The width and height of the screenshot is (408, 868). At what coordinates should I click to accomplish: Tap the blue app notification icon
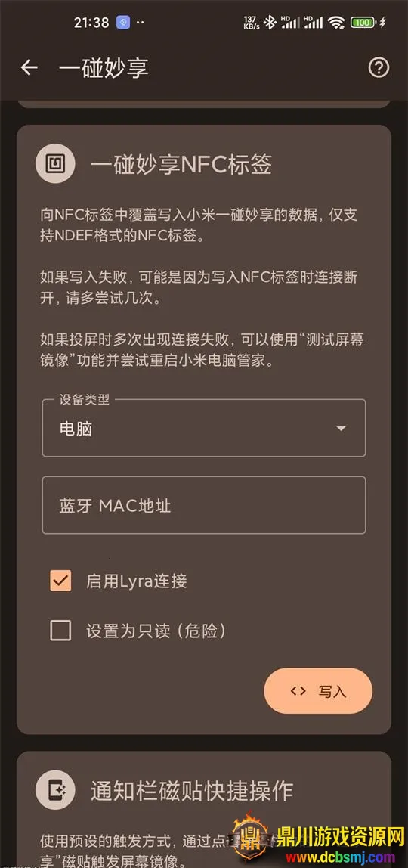click(x=122, y=22)
